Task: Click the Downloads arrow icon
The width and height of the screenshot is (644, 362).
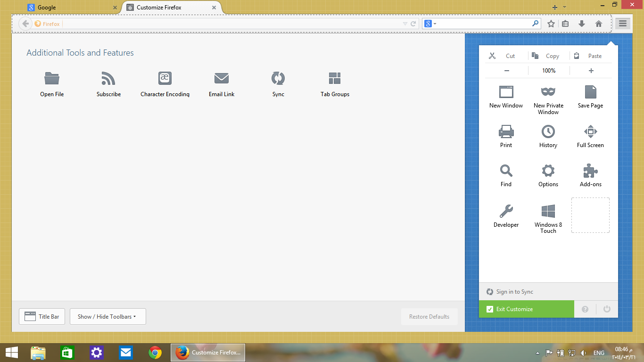Action: point(582,24)
